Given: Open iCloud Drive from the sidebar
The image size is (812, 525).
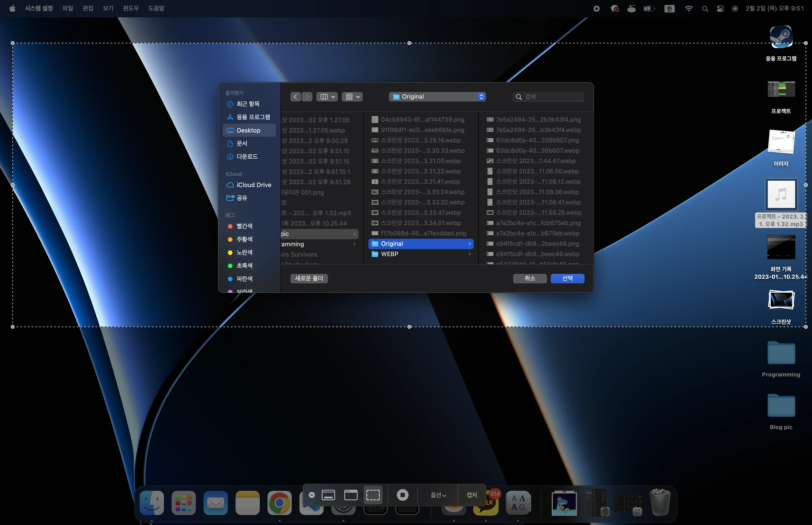Looking at the screenshot, I should pyautogui.click(x=249, y=185).
